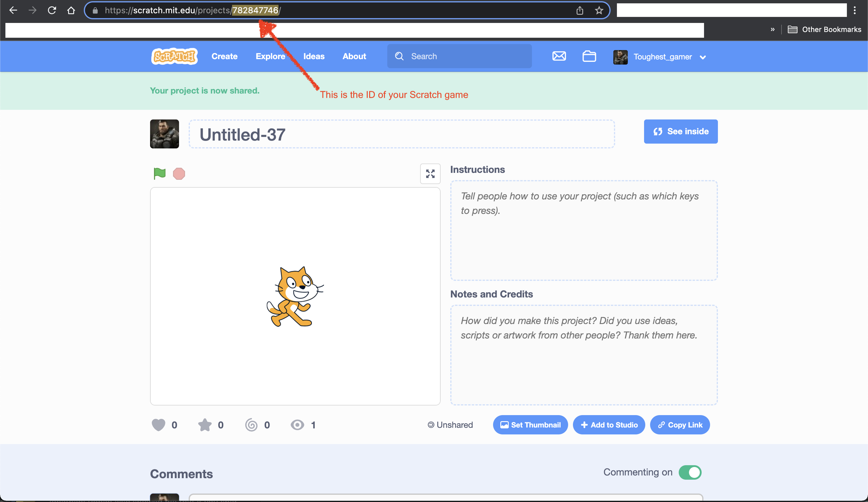Show hidden bookmarks chevron
This screenshot has height=502, width=868.
[x=772, y=29]
